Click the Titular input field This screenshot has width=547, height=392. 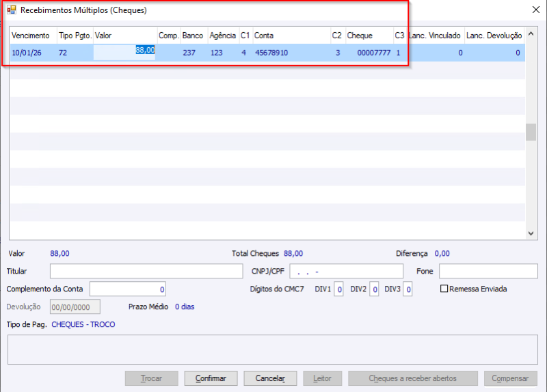click(x=146, y=271)
